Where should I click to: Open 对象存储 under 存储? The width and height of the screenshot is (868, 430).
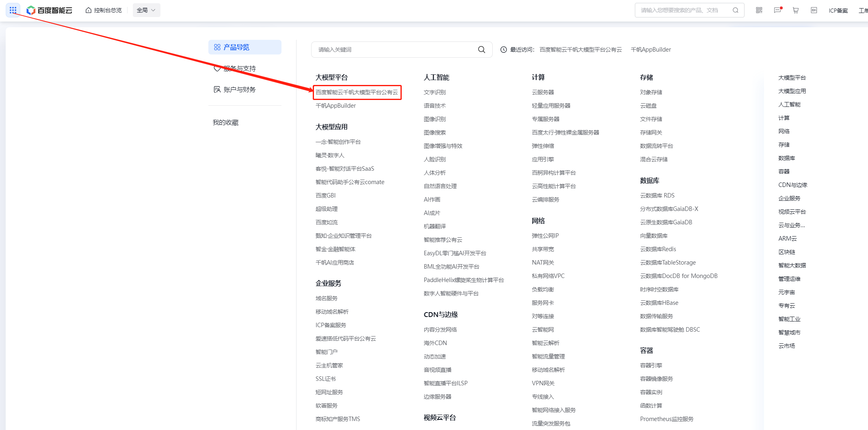(x=651, y=92)
